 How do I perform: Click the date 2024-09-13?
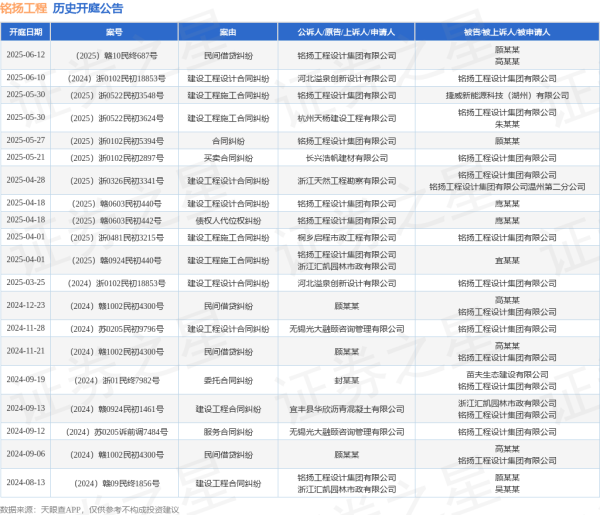pos(26,408)
